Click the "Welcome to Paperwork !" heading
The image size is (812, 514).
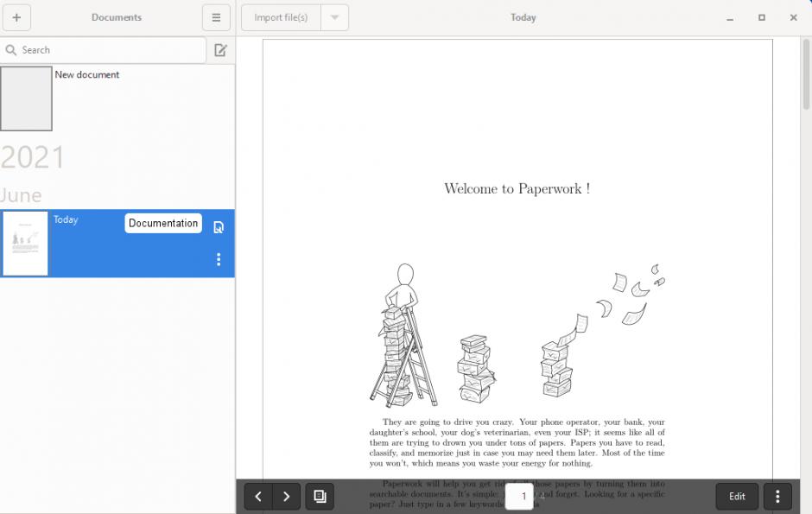point(517,188)
